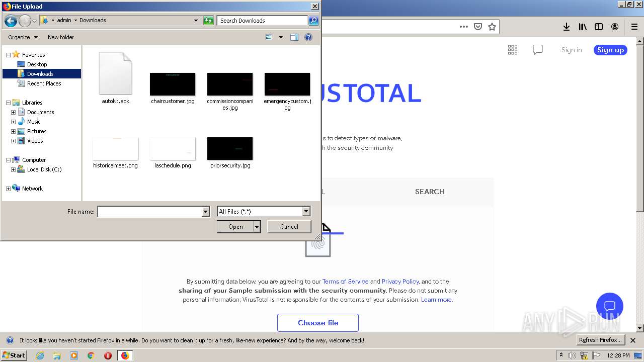Open Windows Start menu

click(x=14, y=355)
